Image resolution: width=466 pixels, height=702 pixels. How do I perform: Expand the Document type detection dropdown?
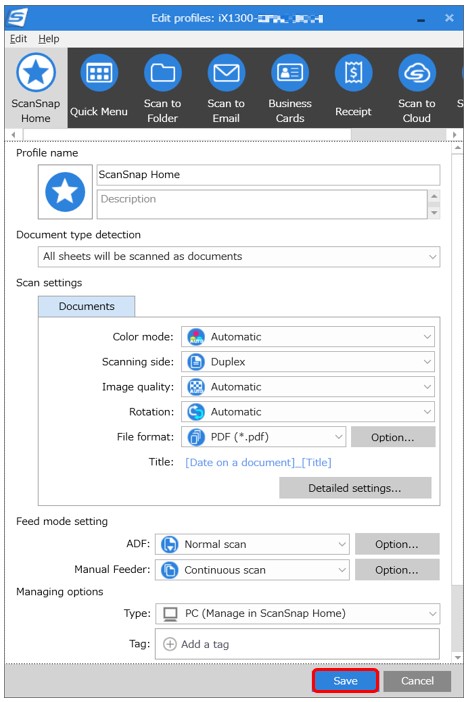(x=239, y=257)
